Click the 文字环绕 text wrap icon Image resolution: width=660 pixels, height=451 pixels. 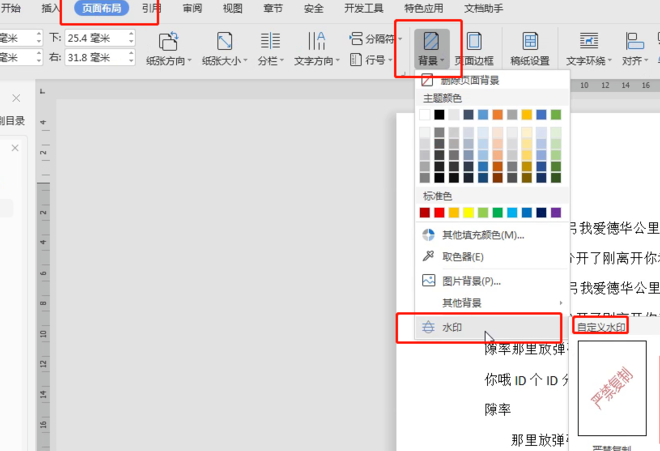(x=588, y=41)
